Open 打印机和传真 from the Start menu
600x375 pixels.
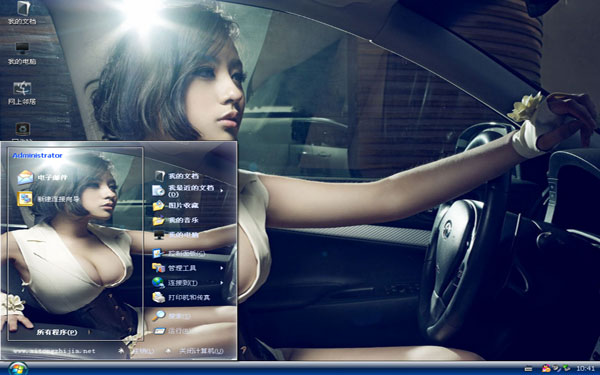181,297
